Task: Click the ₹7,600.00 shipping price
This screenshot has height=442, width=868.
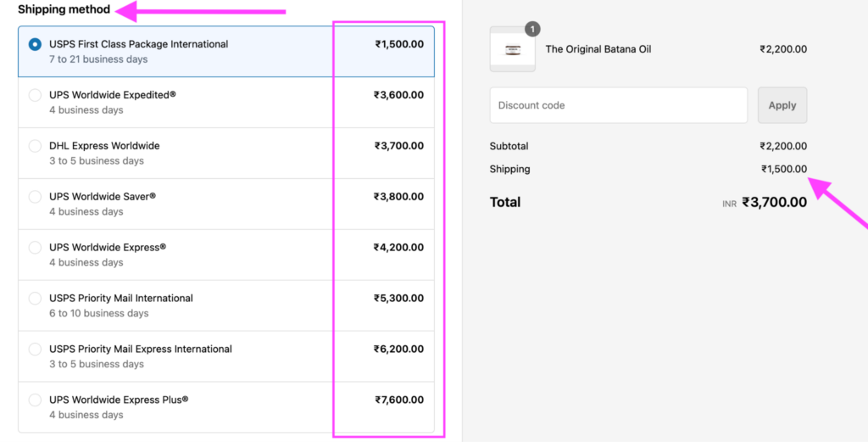Action: tap(399, 400)
